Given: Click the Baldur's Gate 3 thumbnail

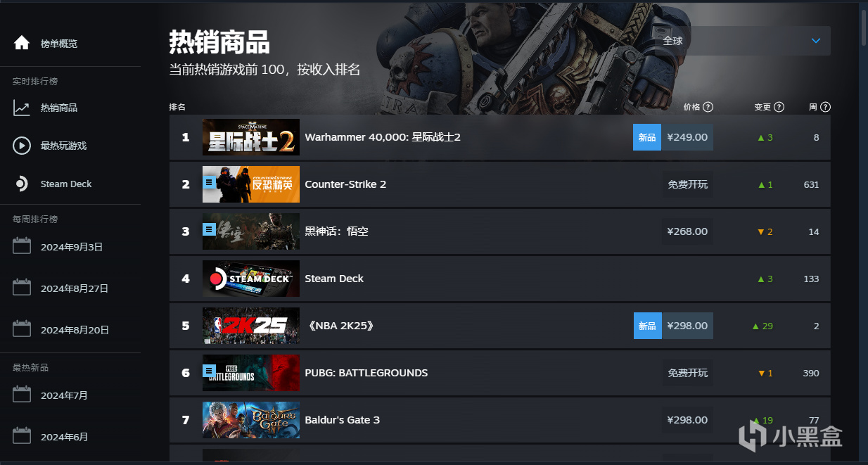Looking at the screenshot, I should (x=251, y=420).
